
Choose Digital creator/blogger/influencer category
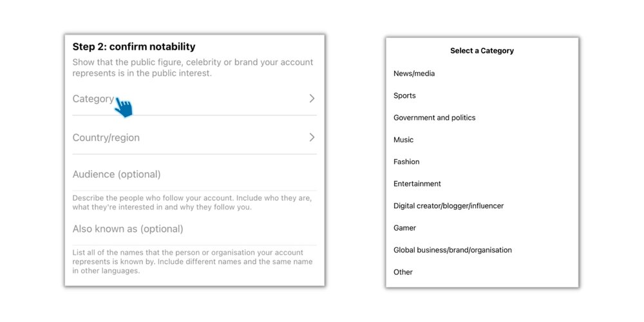[x=448, y=206]
